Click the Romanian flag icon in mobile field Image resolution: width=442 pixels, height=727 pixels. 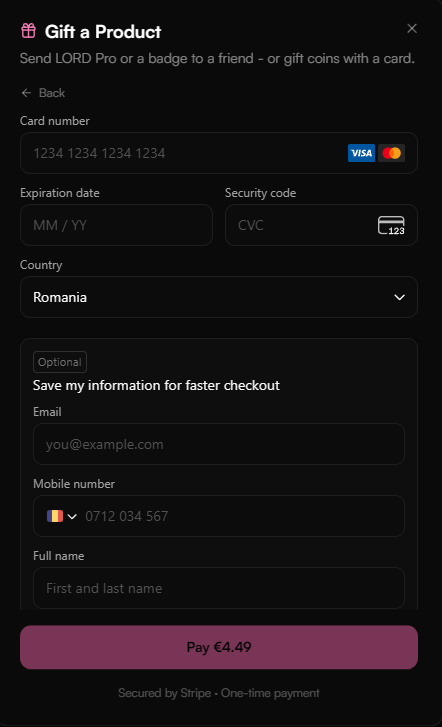55,516
